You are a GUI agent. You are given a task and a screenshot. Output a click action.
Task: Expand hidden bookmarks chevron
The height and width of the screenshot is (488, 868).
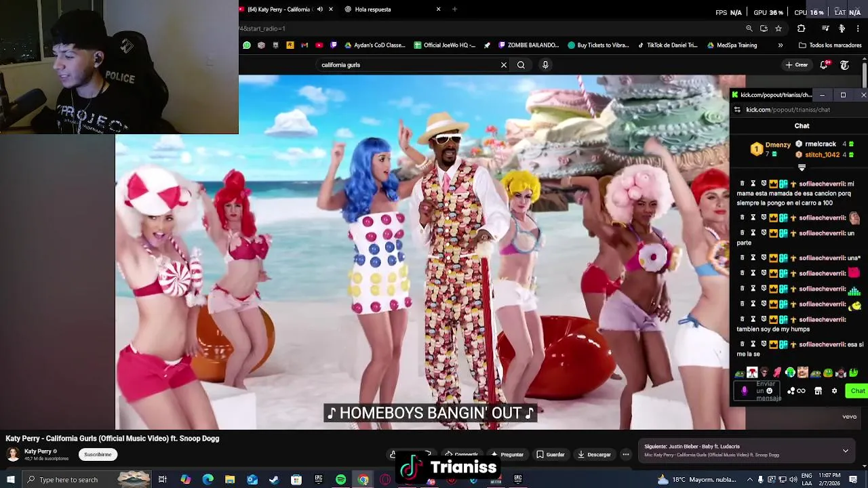point(781,45)
